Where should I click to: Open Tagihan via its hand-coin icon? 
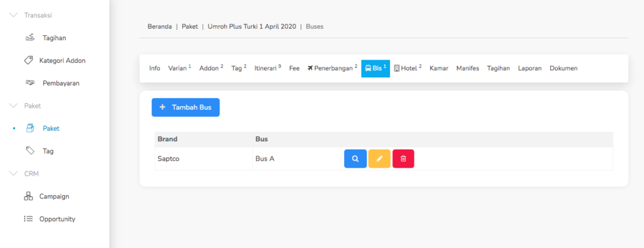30,38
